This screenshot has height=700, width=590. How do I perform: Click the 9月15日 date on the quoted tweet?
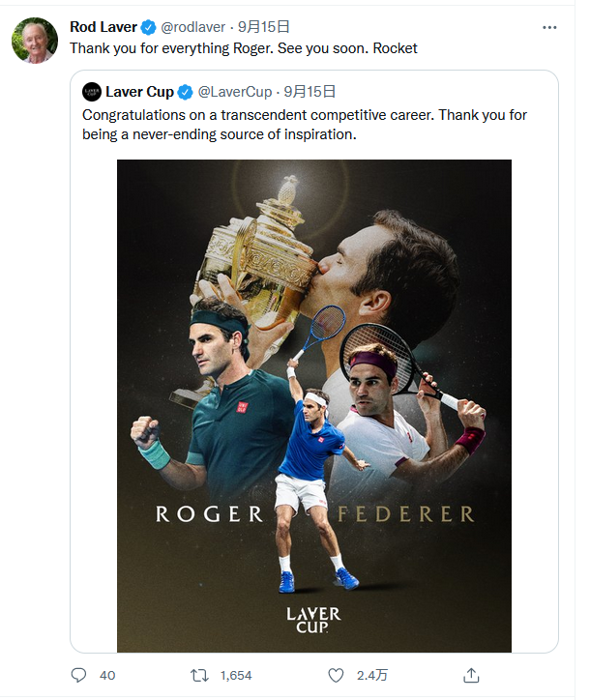tap(310, 92)
